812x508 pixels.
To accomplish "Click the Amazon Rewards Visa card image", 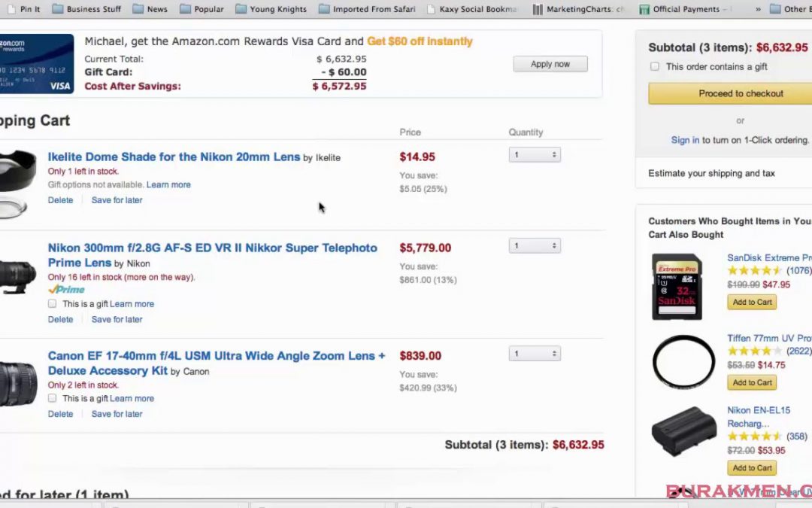I will [x=36, y=64].
